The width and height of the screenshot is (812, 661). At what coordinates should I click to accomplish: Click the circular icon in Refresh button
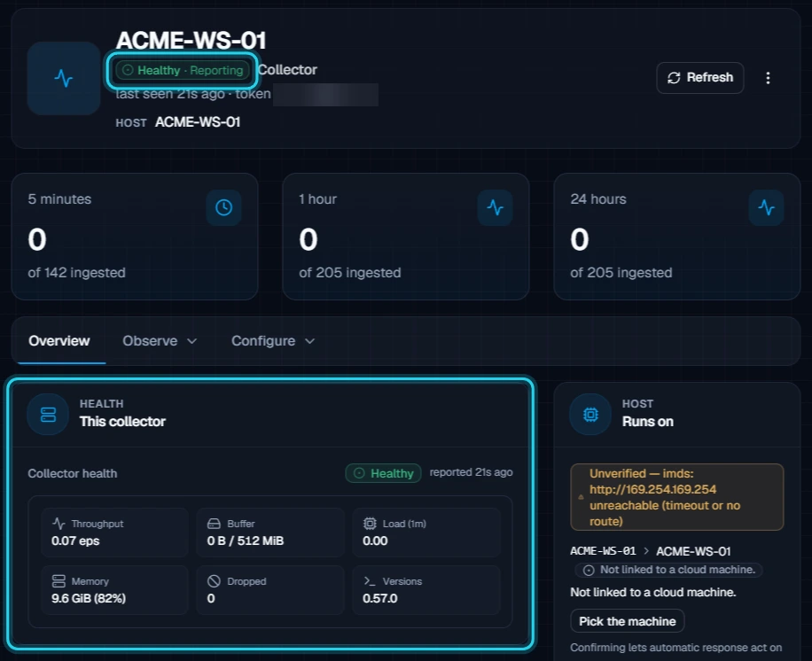coord(674,78)
